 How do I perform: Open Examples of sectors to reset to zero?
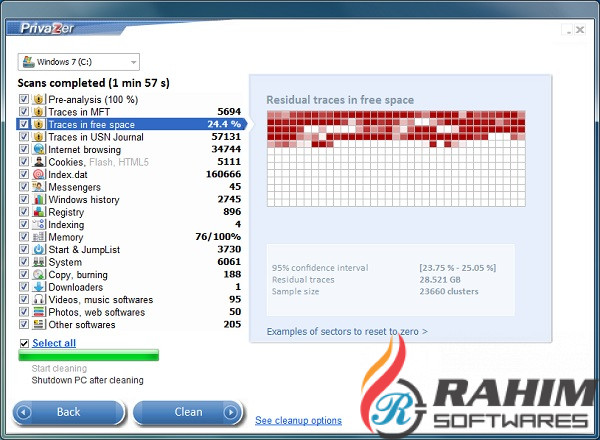coord(347,331)
